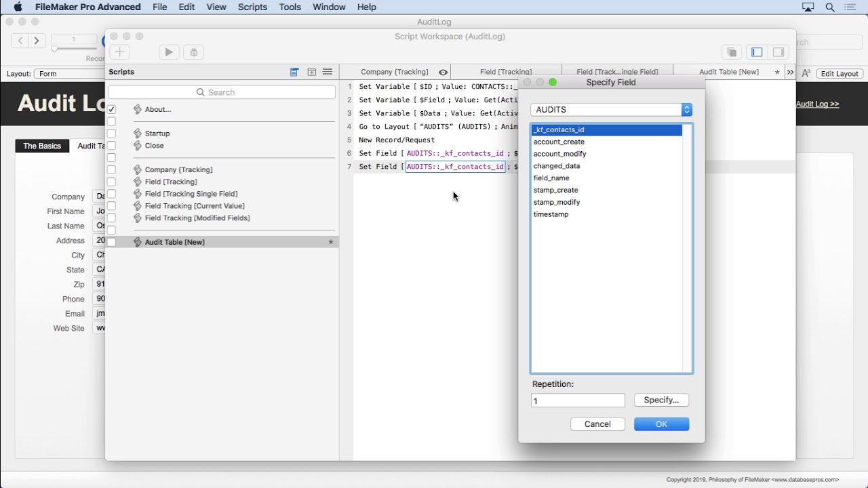Click script icon beside Audit Table [New]
868x488 pixels.
(138, 242)
